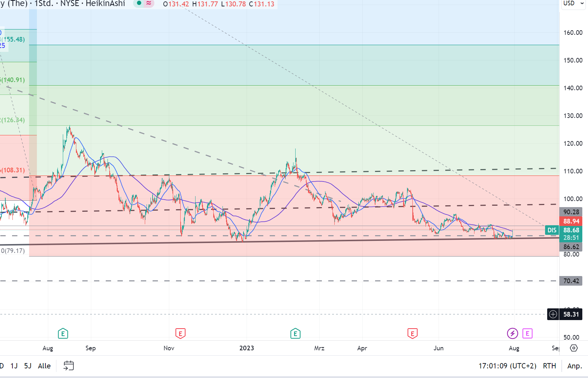Select the 5J date range
This screenshot has height=378, width=588.
28,366
